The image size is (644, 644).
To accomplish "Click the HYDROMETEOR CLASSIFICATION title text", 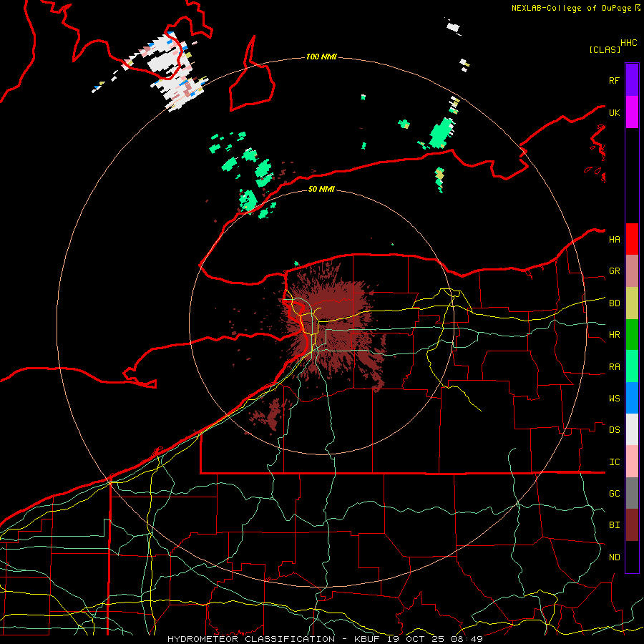I will pos(251,639).
